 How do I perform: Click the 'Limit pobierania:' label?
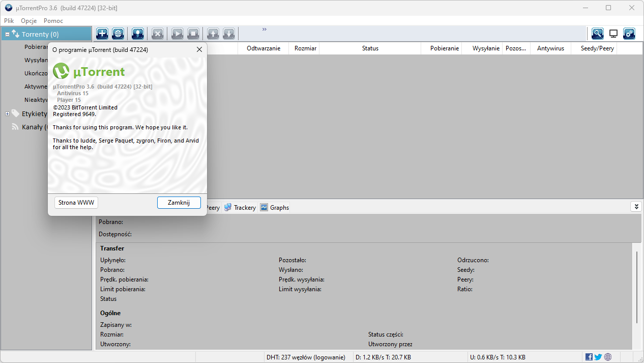[123, 289]
